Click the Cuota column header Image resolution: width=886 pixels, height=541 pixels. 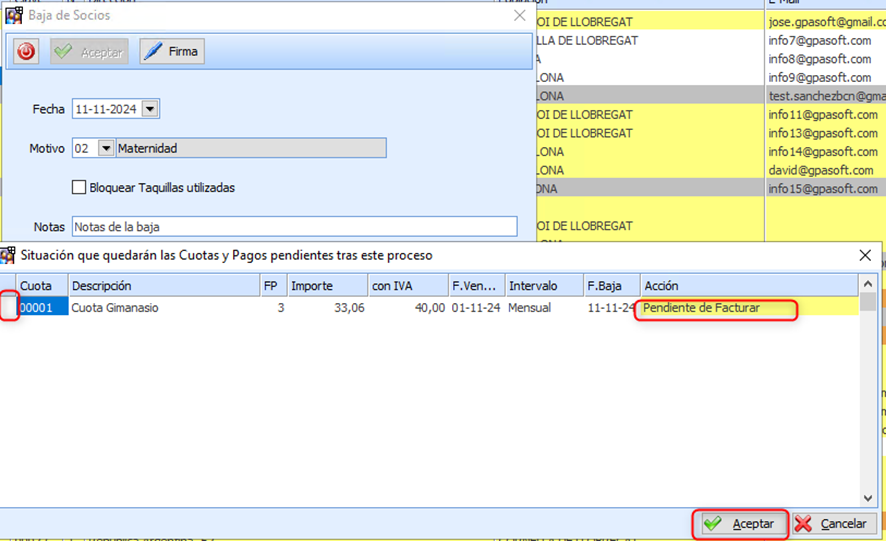pos(41,286)
